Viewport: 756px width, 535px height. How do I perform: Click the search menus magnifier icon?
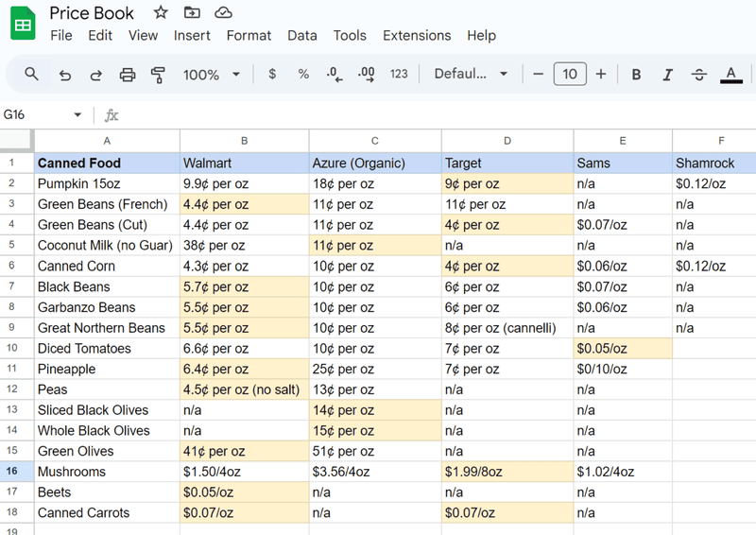pos(31,74)
